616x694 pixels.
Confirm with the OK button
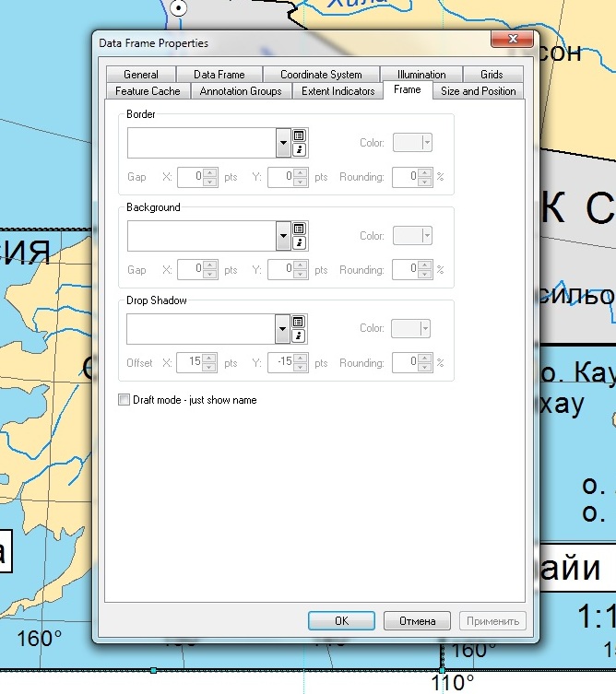tap(341, 620)
